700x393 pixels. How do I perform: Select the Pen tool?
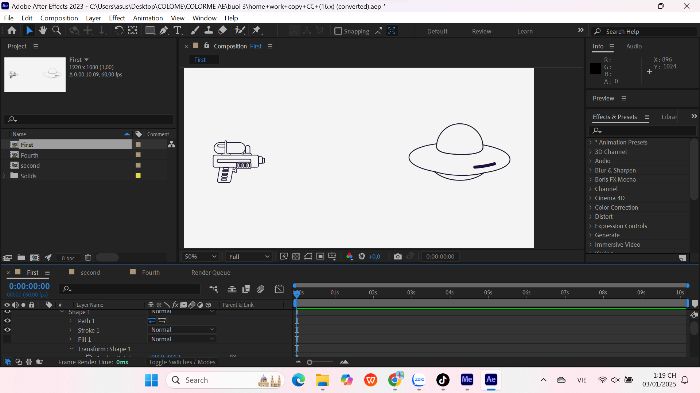click(164, 30)
